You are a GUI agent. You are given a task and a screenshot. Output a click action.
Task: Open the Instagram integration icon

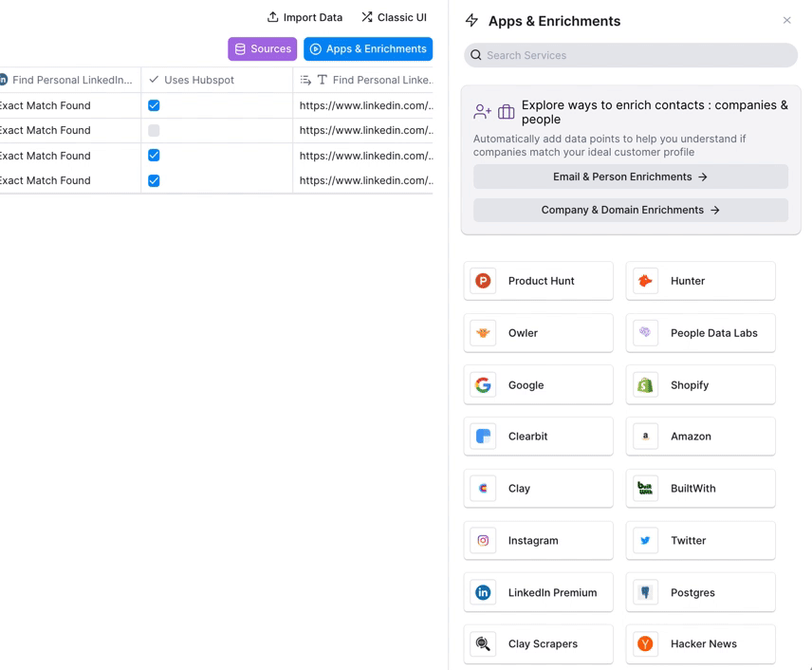click(x=483, y=540)
